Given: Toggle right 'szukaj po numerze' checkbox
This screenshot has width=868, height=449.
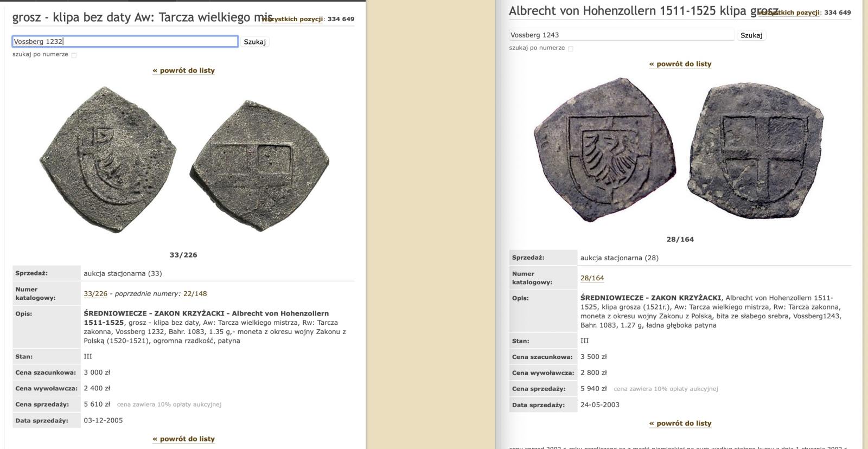Looking at the screenshot, I should click(570, 48).
